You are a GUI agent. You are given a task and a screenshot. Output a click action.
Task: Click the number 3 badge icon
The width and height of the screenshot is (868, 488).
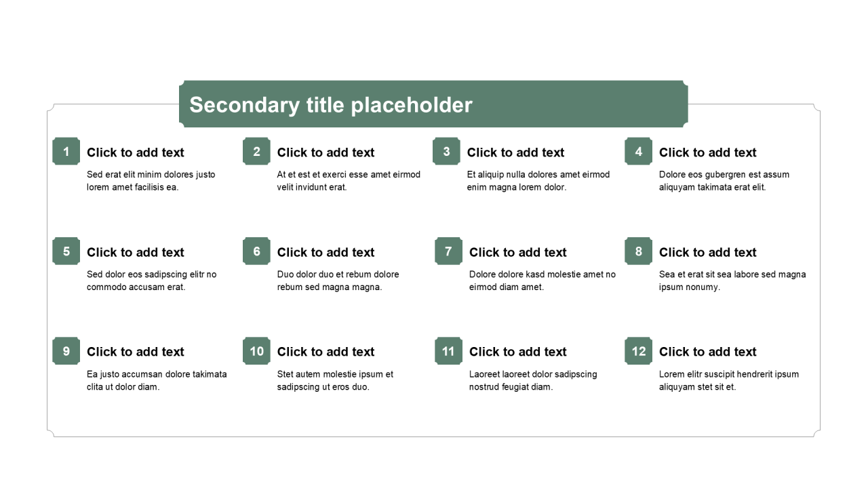[x=446, y=151]
